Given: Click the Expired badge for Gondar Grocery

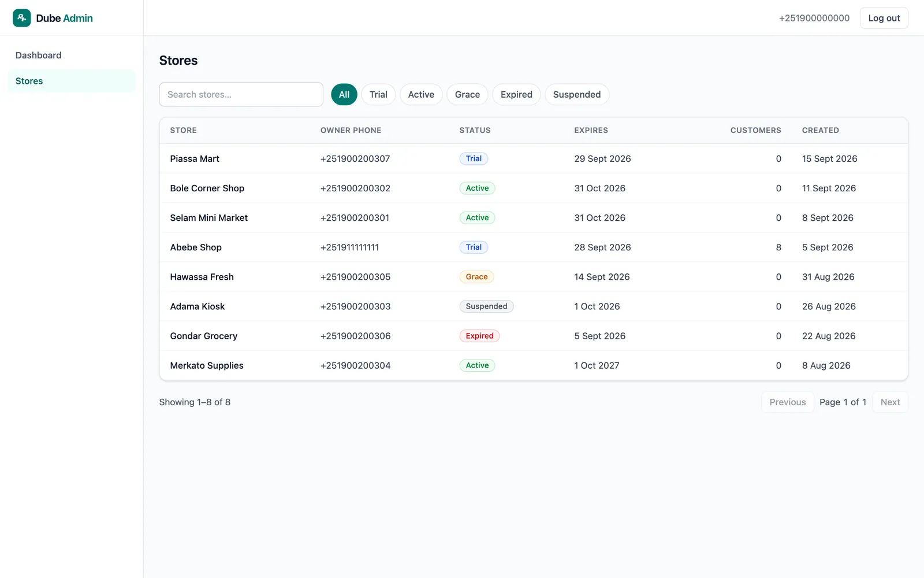Looking at the screenshot, I should (x=479, y=336).
